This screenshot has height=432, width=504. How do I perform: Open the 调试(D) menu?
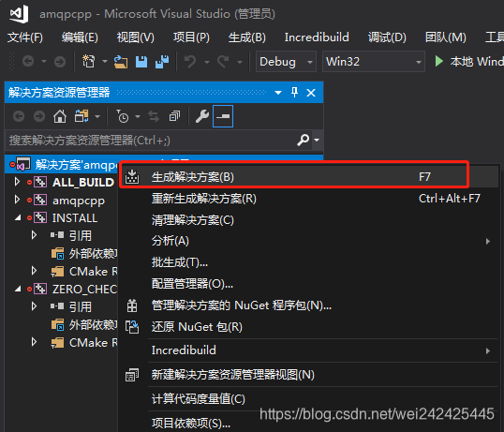387,37
